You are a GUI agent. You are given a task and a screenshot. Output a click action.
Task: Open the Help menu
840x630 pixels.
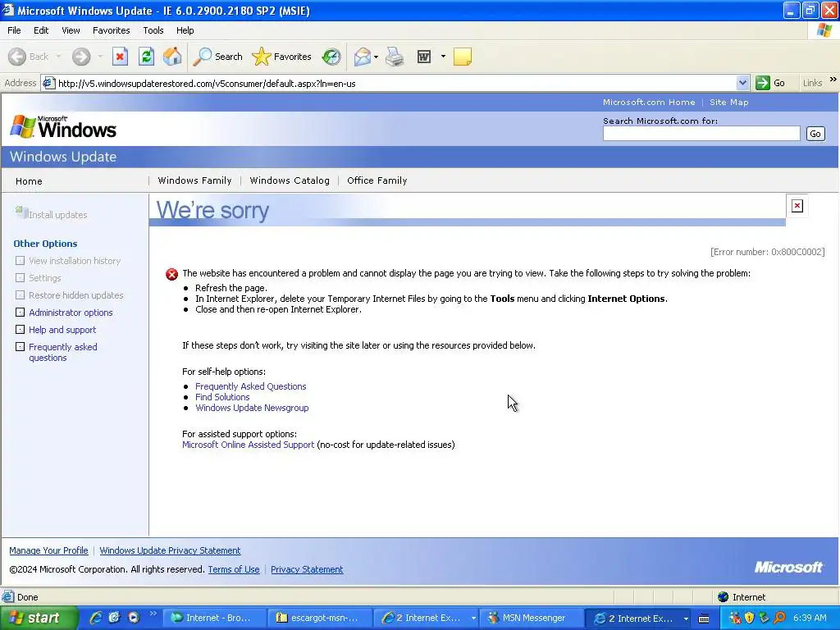click(185, 30)
